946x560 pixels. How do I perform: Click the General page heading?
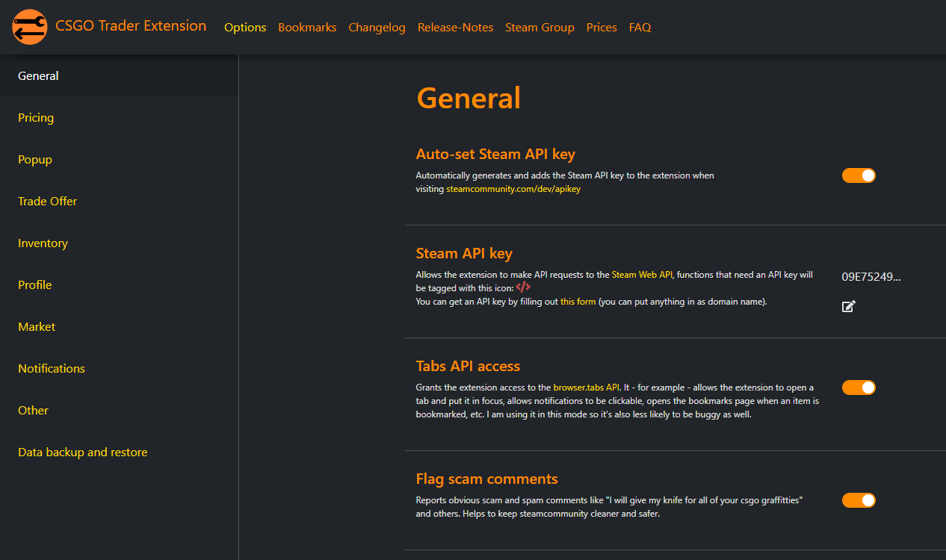pyautogui.click(x=469, y=99)
